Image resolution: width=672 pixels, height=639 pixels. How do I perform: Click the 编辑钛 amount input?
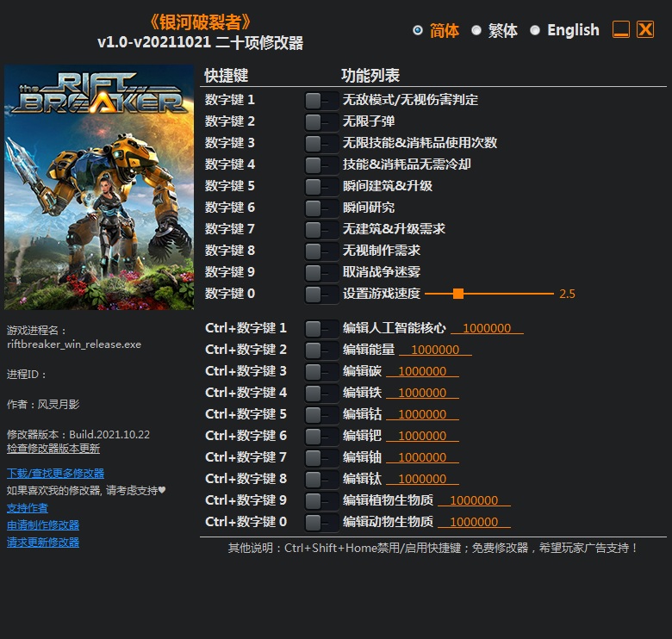(x=422, y=479)
